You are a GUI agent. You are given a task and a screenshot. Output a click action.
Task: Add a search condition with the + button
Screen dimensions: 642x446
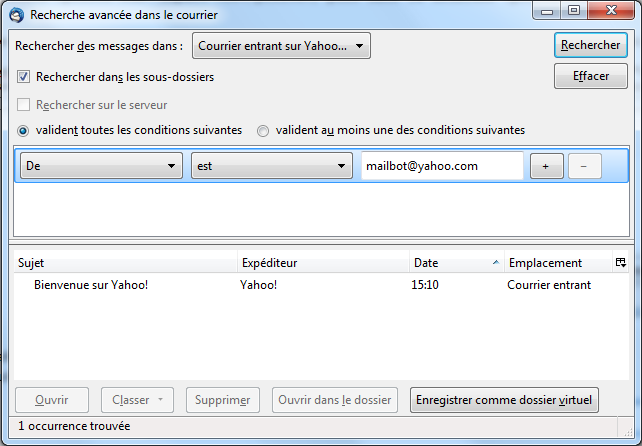click(547, 166)
